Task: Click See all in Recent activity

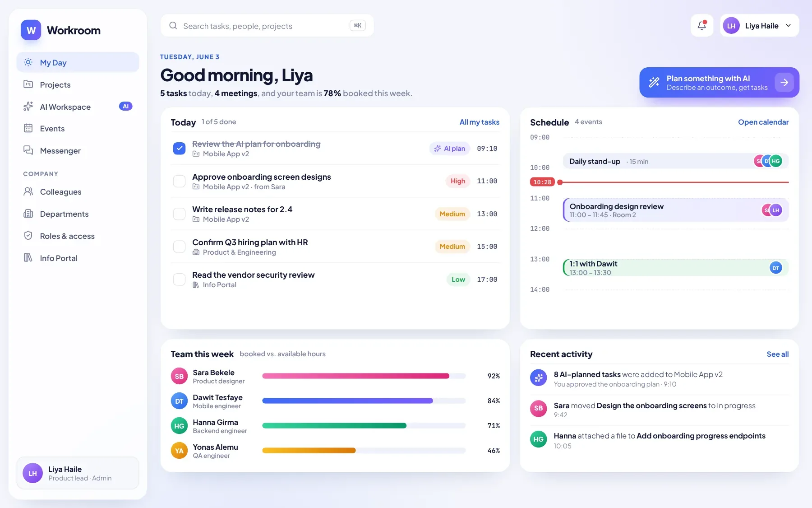Action: pyautogui.click(x=778, y=354)
